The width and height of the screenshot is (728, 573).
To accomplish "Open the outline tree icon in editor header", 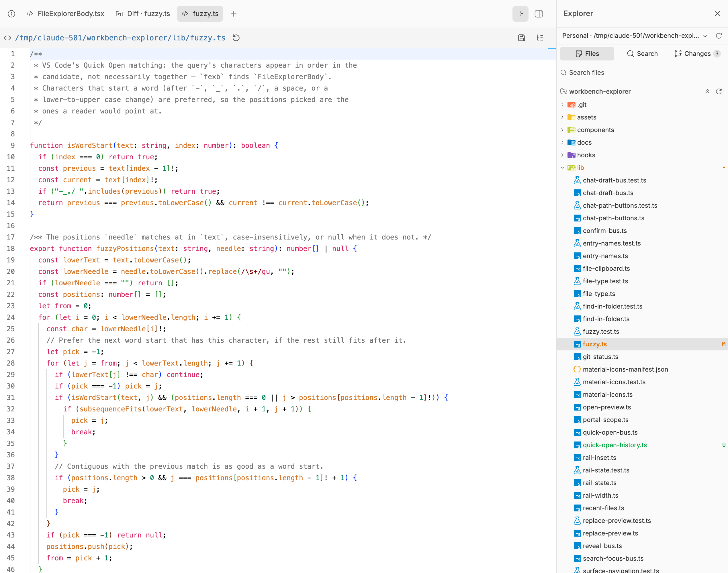I will point(540,38).
